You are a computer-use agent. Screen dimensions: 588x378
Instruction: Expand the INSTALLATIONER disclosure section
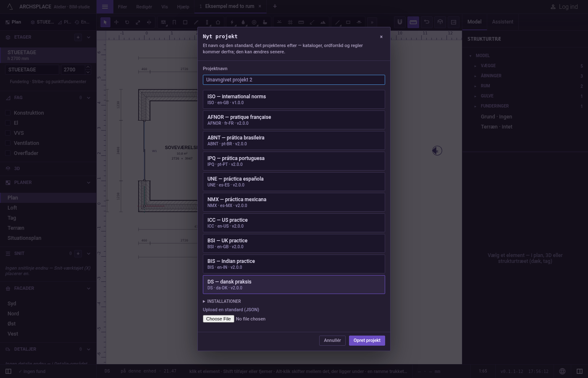222,302
